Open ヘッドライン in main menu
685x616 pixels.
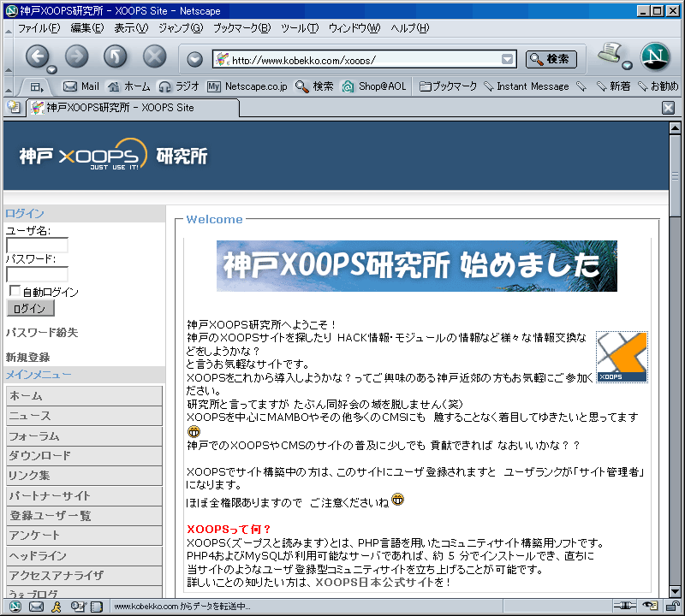84,556
